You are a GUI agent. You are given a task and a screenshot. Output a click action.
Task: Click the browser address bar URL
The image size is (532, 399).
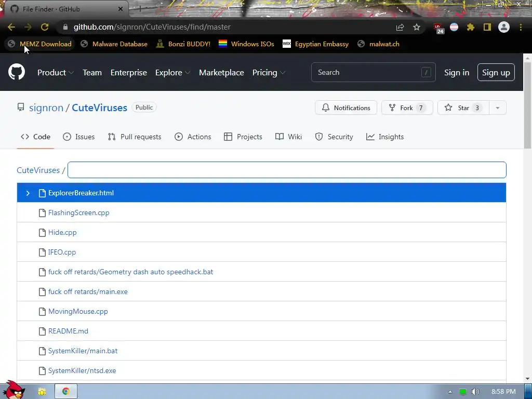(152, 27)
